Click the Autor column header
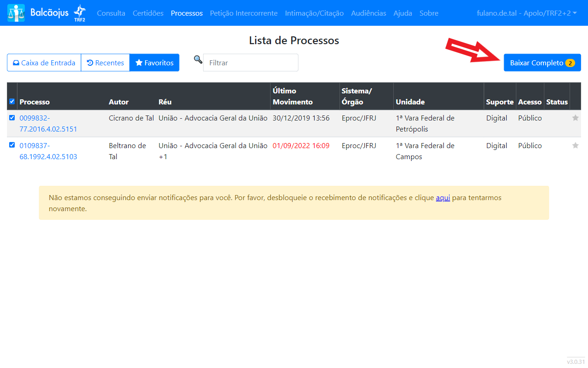Screen dimensions: 588x368 [x=119, y=102]
